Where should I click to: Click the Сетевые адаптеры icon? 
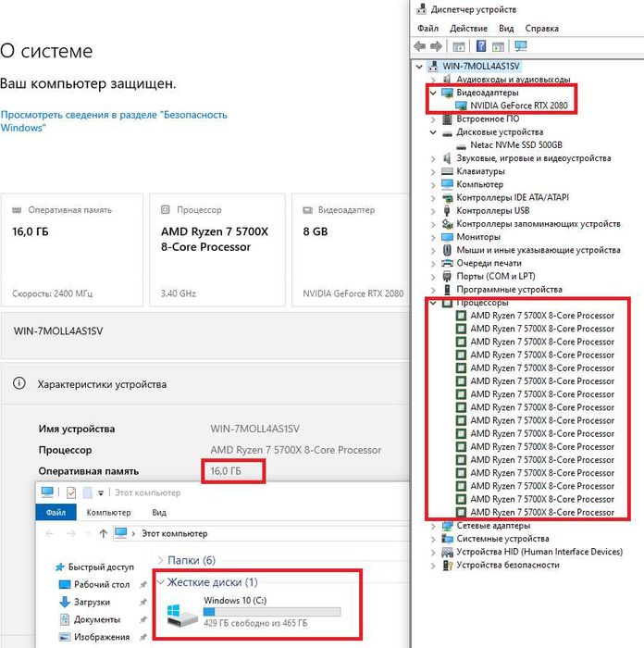(x=447, y=526)
